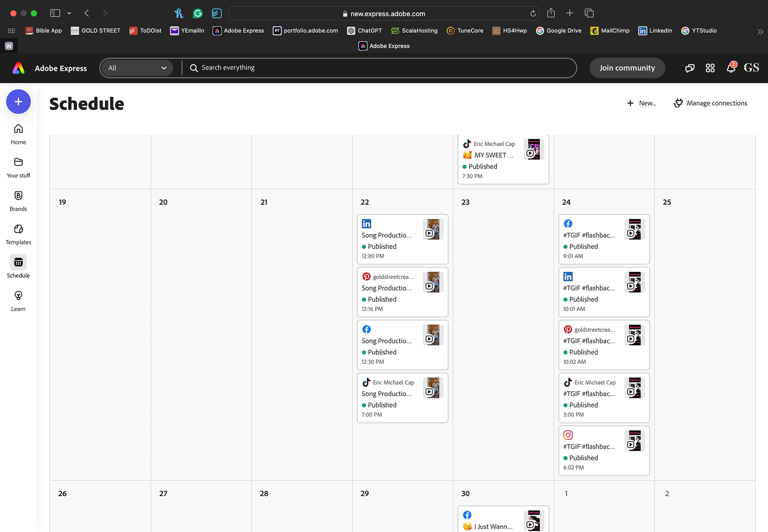
Task: Click the New... schedule button
Action: point(641,103)
